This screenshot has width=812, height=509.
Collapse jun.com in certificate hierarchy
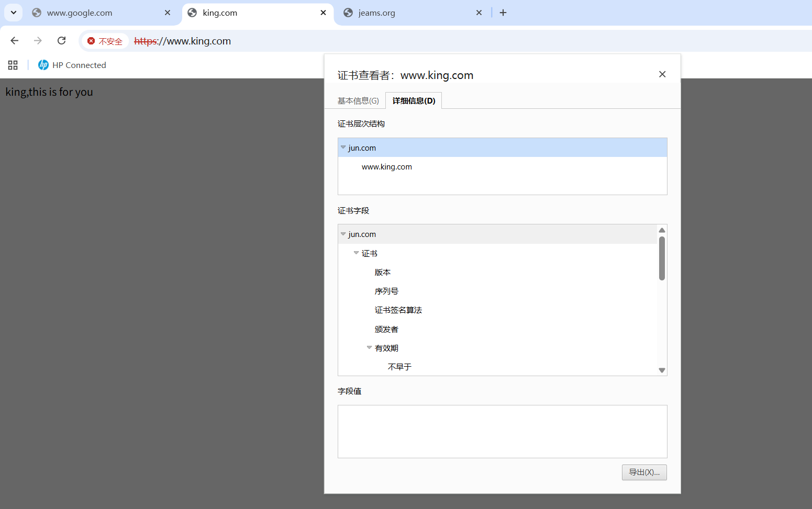(343, 147)
